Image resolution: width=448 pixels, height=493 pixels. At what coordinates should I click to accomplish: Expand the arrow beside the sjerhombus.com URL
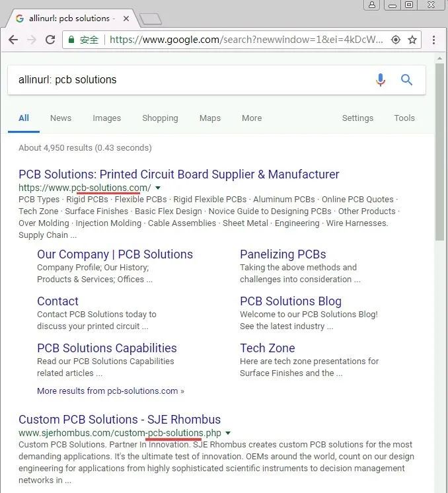pos(228,433)
